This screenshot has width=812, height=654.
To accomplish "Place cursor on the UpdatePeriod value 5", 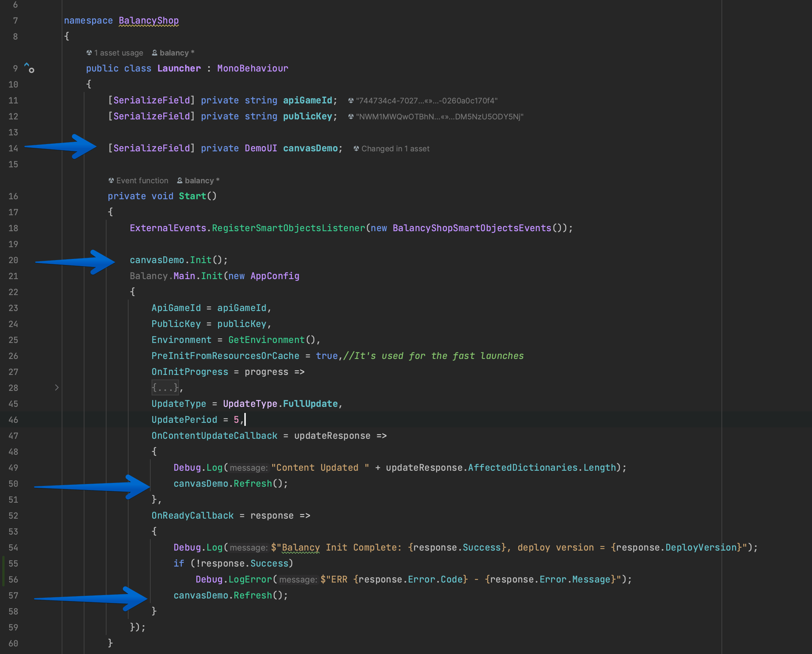I will pyautogui.click(x=236, y=420).
